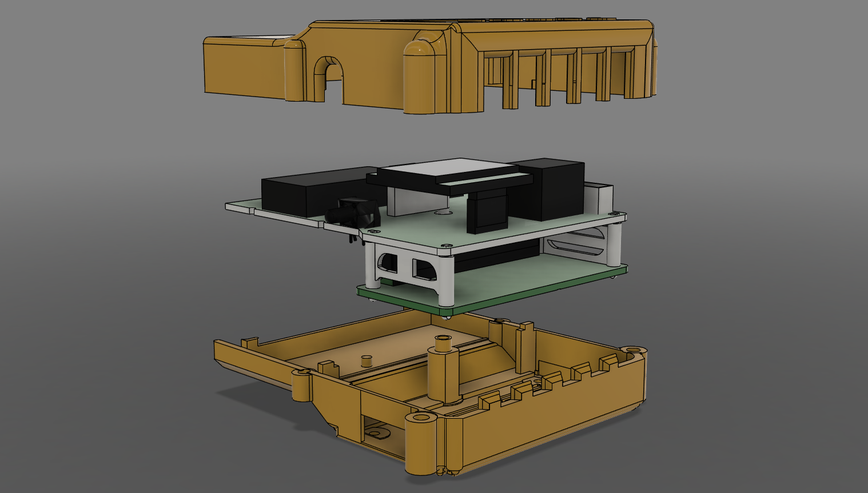Select the long black block on left of upper board
868x493 pixels.
click(309, 194)
